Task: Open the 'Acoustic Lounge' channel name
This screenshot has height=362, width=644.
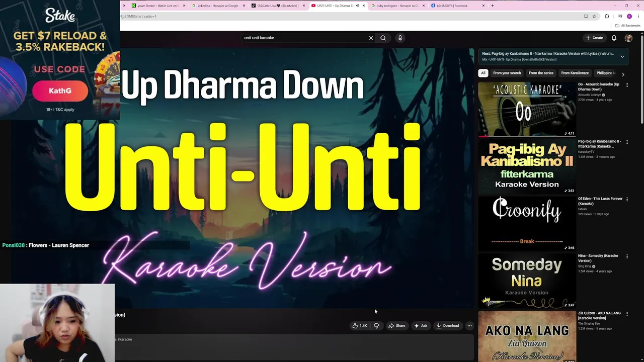Action: click(589, 95)
